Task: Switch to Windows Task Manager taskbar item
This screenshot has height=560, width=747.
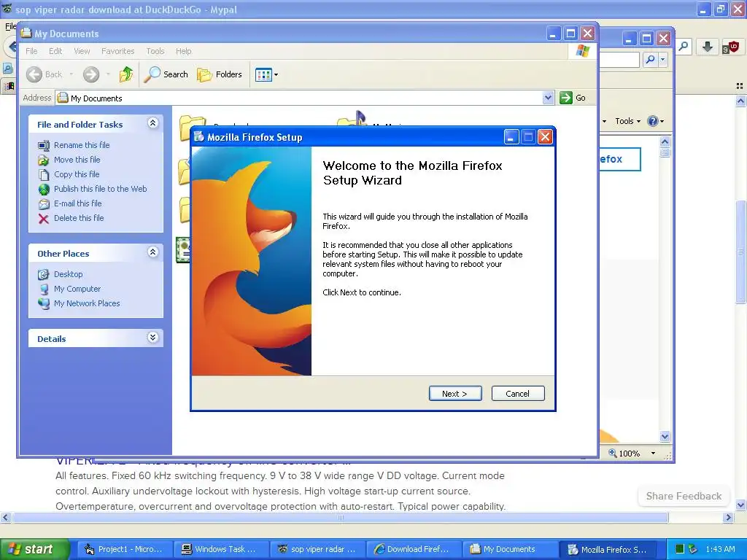Action: pos(220,549)
